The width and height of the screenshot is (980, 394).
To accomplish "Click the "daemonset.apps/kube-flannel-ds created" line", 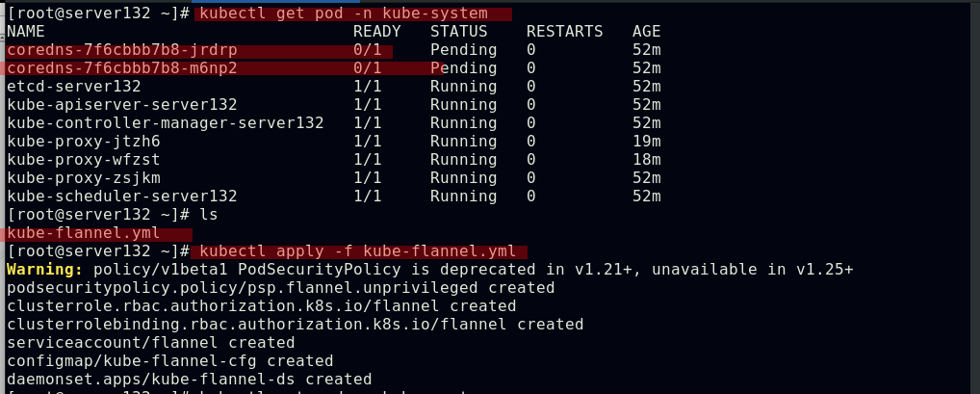I will pos(189,380).
